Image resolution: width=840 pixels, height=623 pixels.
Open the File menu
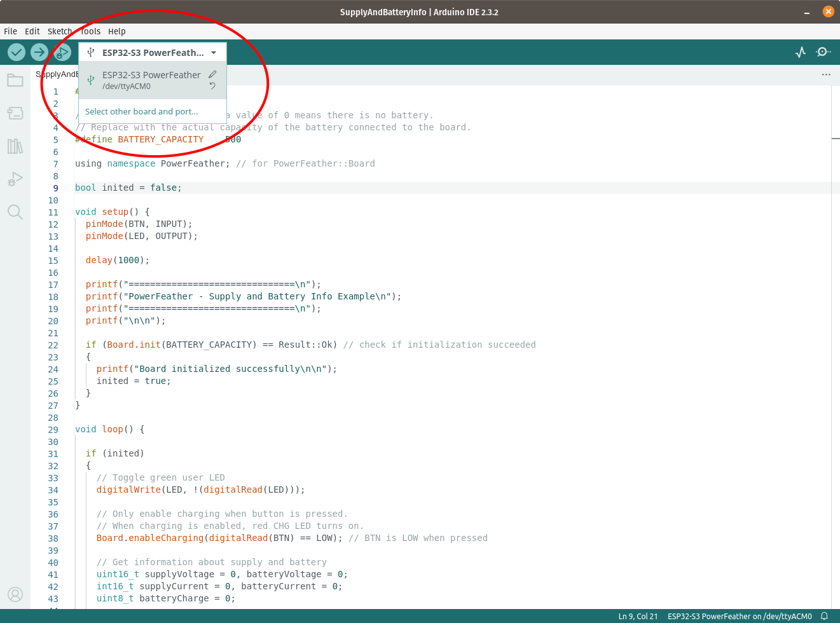tap(11, 31)
